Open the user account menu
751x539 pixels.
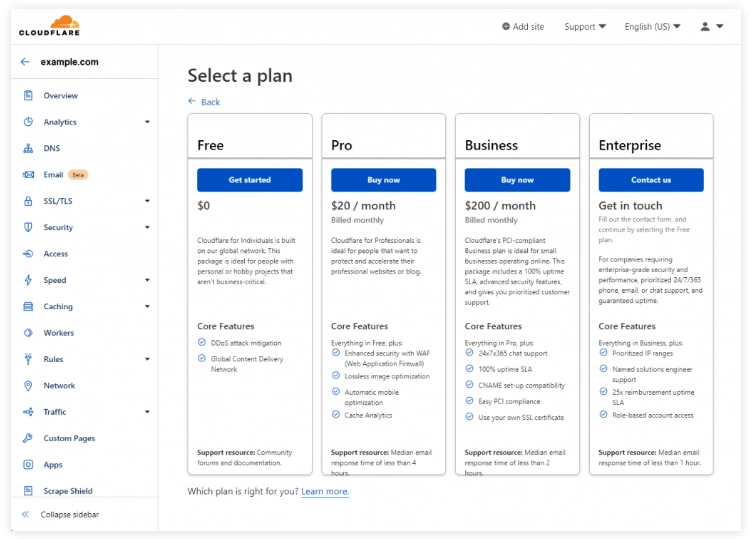click(712, 27)
